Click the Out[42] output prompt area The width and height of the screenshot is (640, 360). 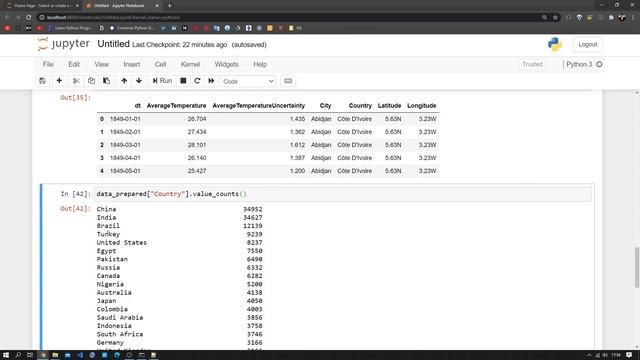click(x=75, y=209)
